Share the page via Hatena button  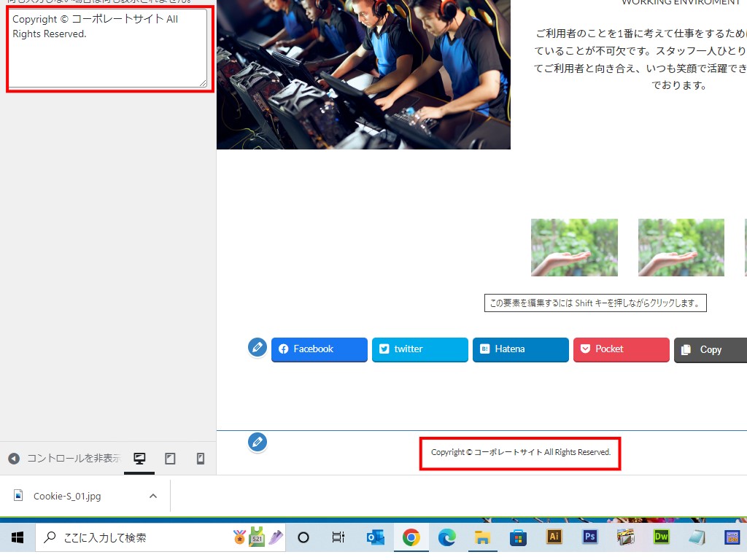click(x=521, y=349)
